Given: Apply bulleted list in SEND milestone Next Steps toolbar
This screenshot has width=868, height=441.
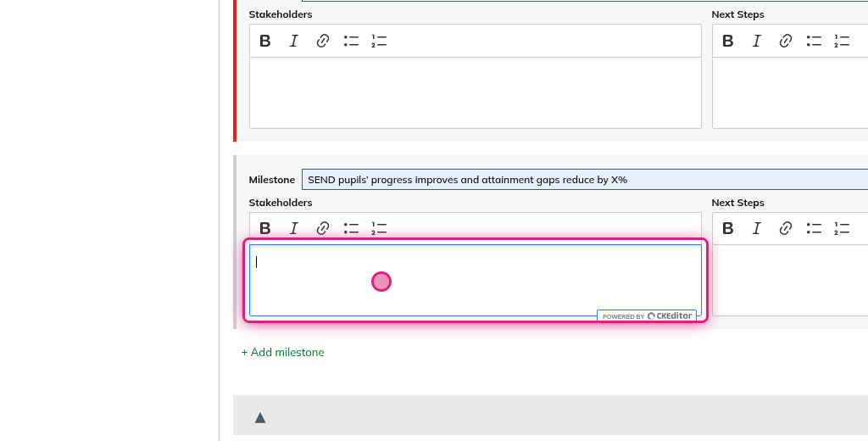Looking at the screenshot, I should click(814, 228).
